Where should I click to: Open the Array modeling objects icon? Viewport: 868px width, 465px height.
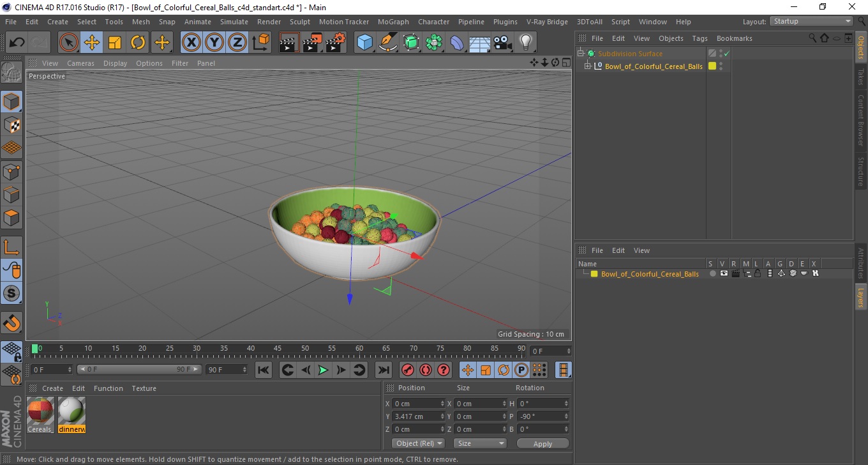pyautogui.click(x=434, y=43)
